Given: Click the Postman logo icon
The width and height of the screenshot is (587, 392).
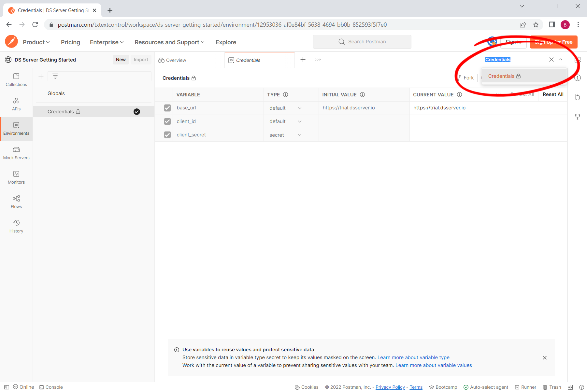Looking at the screenshot, I should coord(11,42).
